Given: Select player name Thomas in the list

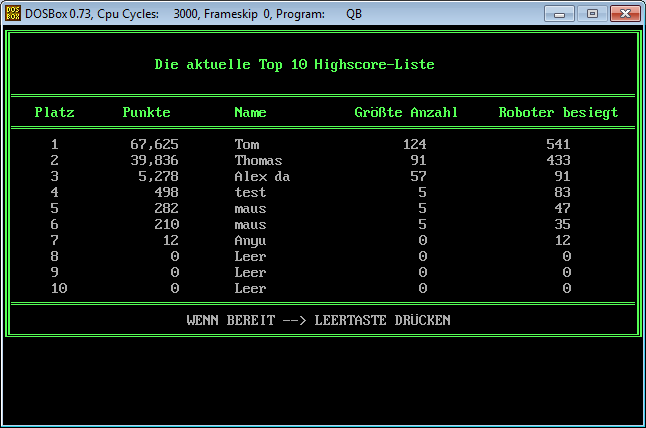Looking at the screenshot, I should tap(258, 160).
